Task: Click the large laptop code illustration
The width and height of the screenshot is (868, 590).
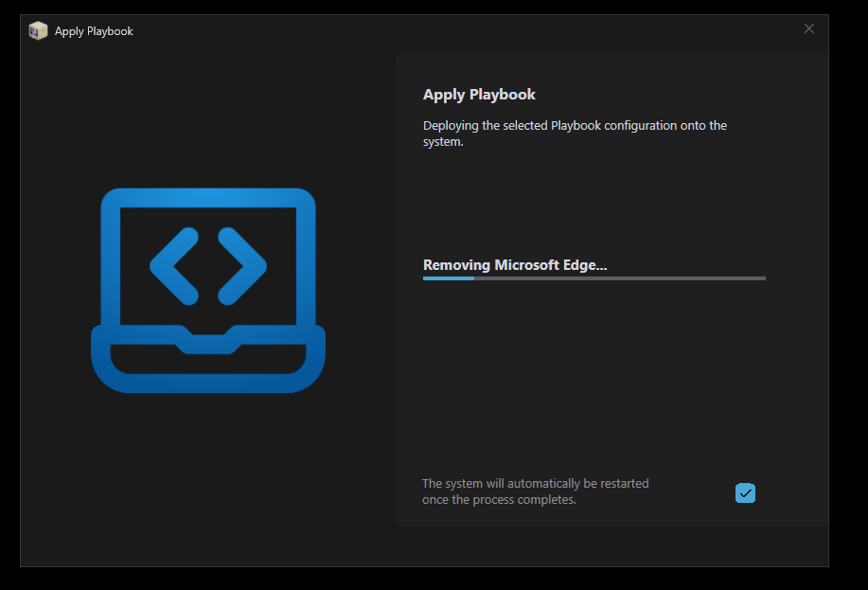Action: pyautogui.click(x=208, y=290)
